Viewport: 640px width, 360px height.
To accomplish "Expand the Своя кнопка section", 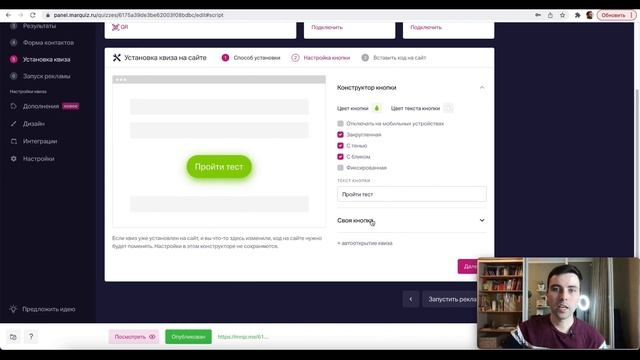I will pos(412,220).
